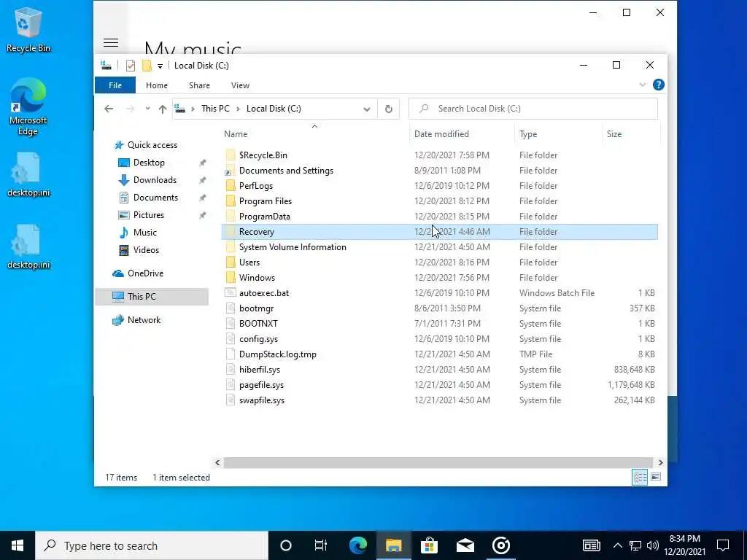
Task: Open recent locations dropdown arrow
Action: coord(147,109)
